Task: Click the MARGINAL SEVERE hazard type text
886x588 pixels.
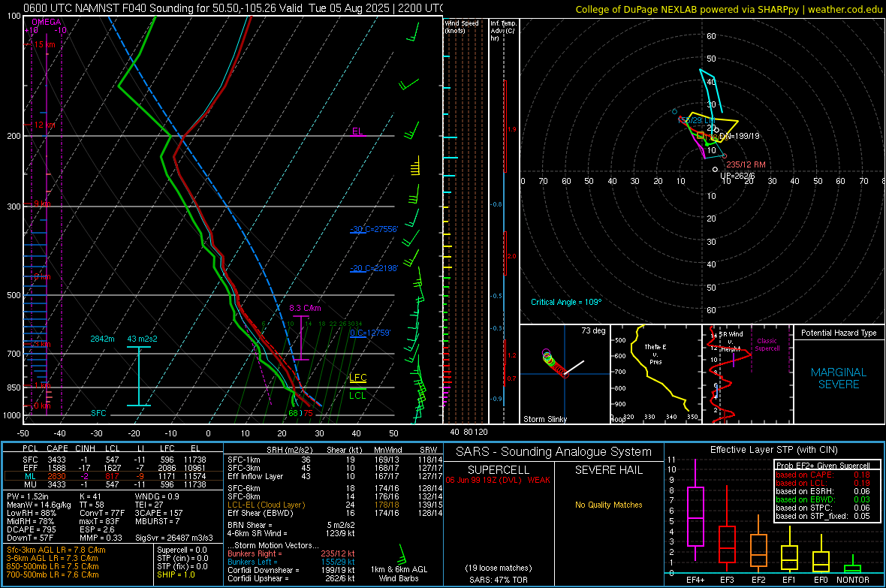Action: [x=839, y=378]
